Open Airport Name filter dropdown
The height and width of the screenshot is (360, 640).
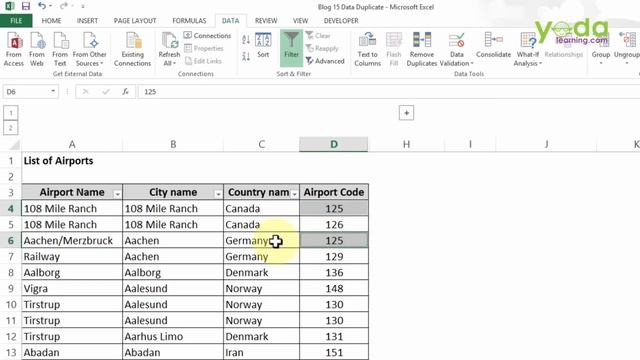click(x=117, y=194)
